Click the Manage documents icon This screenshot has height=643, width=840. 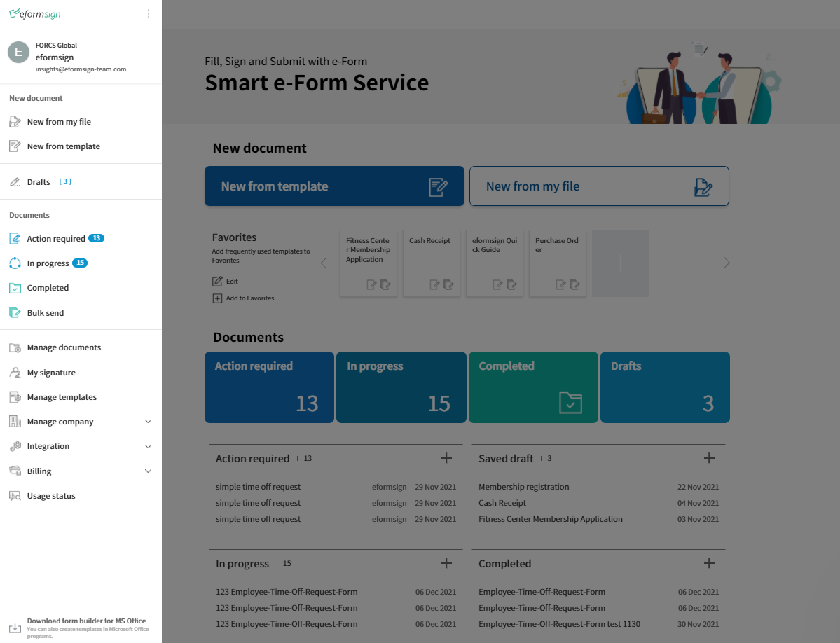click(x=15, y=347)
